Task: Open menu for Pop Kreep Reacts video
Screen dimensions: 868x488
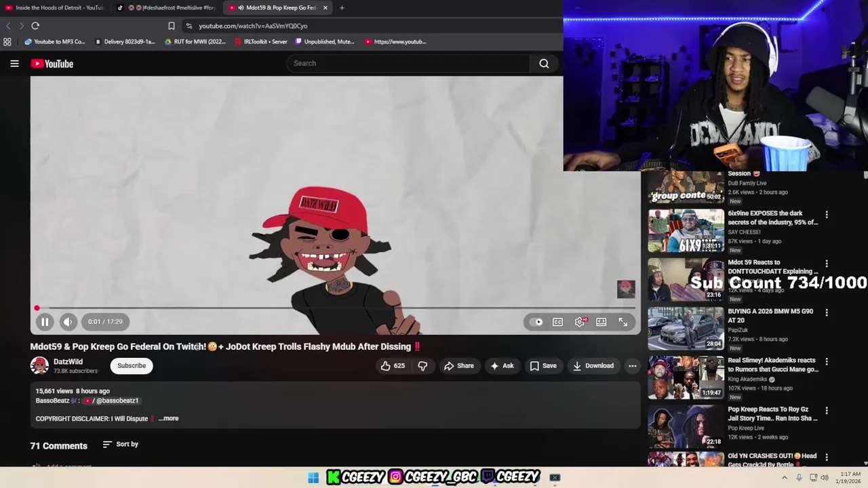Action: click(826, 411)
